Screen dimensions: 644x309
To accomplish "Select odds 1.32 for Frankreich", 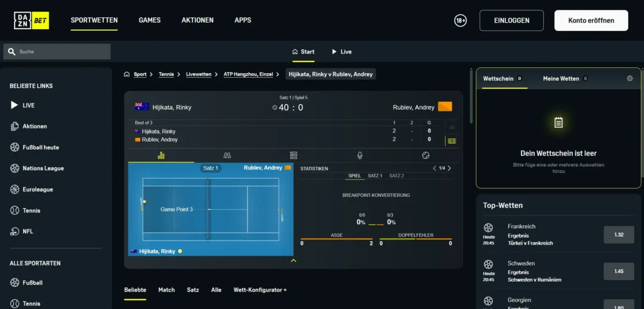I will click(x=618, y=235).
